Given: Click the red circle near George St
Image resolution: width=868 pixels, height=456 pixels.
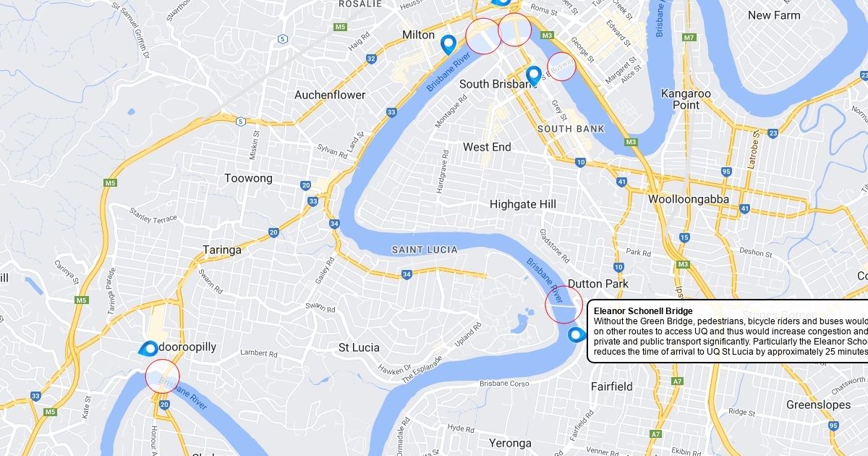Looking at the screenshot, I should 561,67.
